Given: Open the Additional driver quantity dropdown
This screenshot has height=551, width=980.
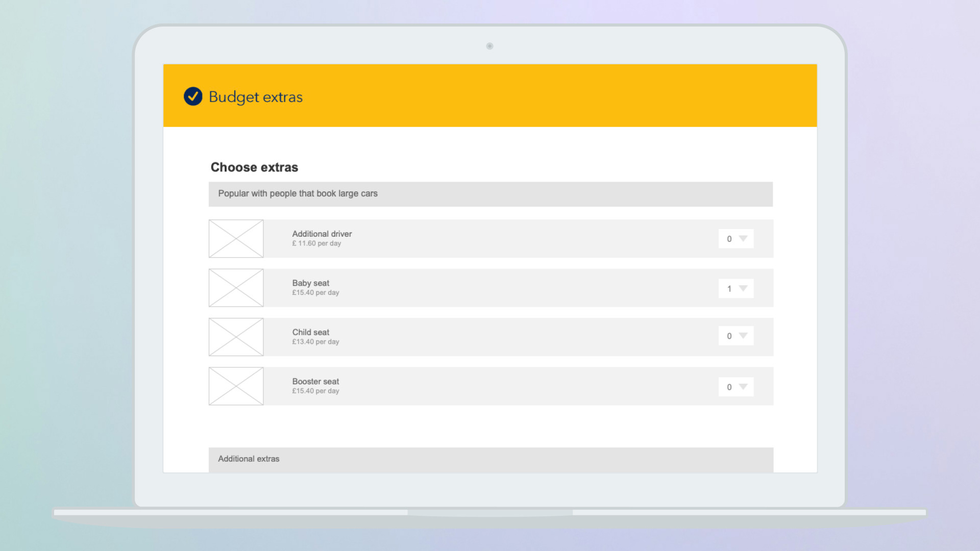Looking at the screenshot, I should tap(736, 239).
